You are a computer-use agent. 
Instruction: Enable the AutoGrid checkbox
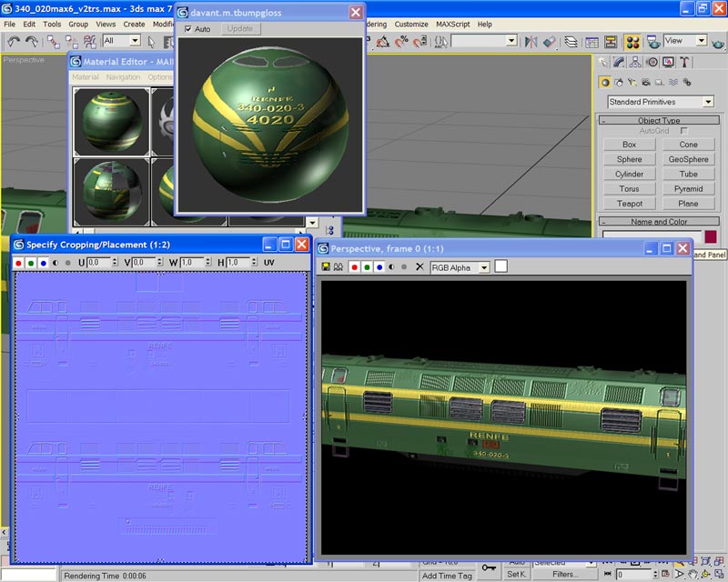pos(683,131)
